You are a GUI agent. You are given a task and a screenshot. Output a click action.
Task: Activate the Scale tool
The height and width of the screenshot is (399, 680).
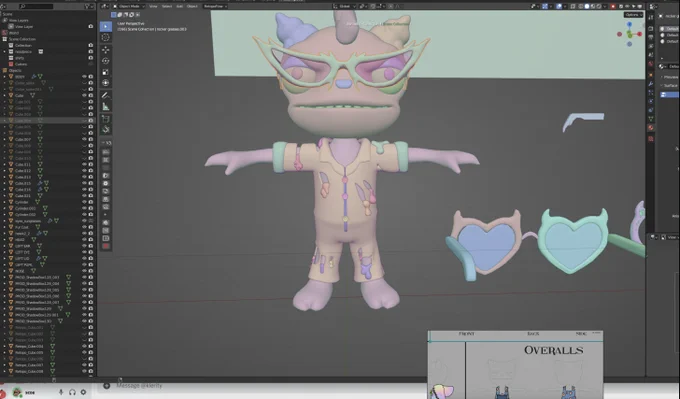[x=105, y=72]
